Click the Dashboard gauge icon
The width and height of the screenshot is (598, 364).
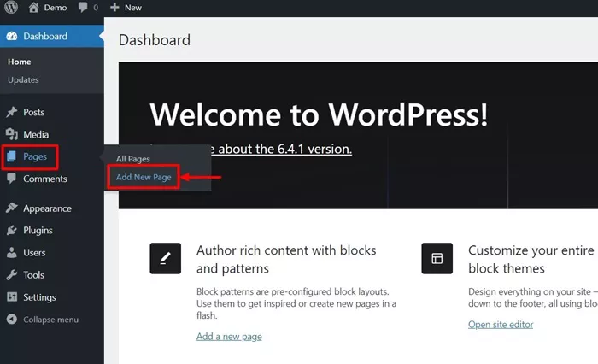point(12,36)
